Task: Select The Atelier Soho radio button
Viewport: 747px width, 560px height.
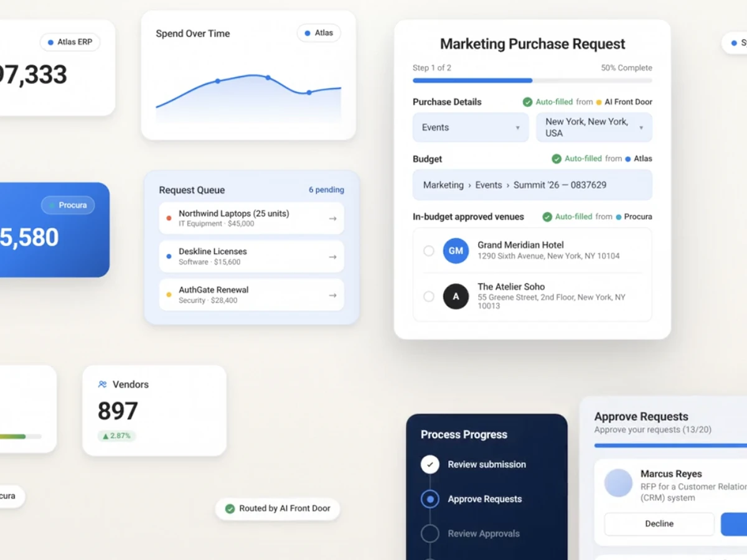Action: tap(428, 296)
